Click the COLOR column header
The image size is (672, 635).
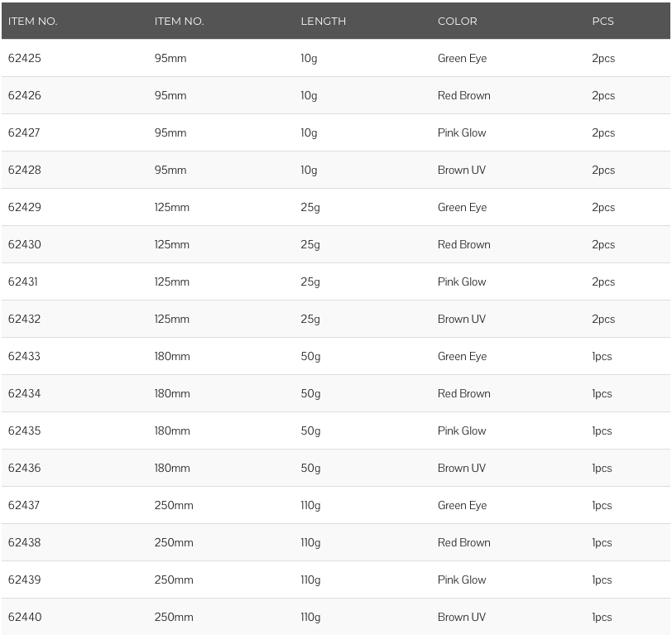(458, 21)
